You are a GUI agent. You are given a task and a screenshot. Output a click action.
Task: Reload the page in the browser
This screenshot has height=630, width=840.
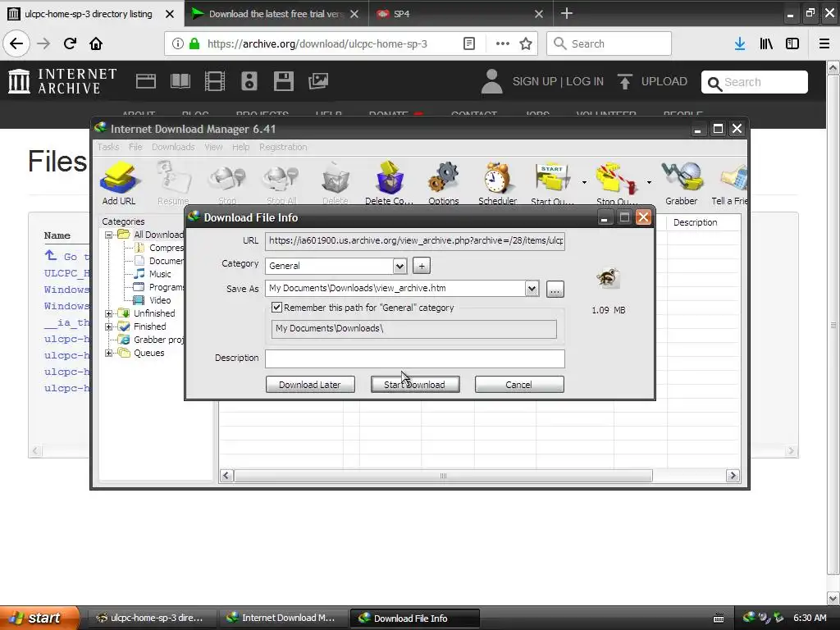pyautogui.click(x=70, y=43)
